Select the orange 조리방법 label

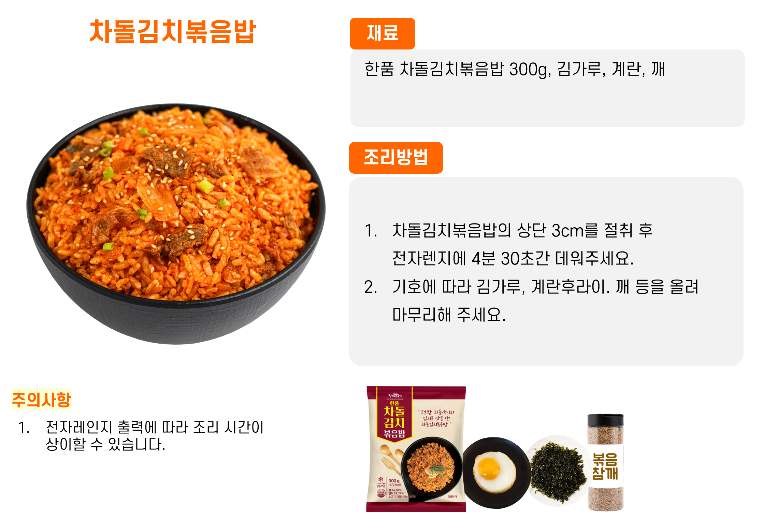tap(396, 158)
